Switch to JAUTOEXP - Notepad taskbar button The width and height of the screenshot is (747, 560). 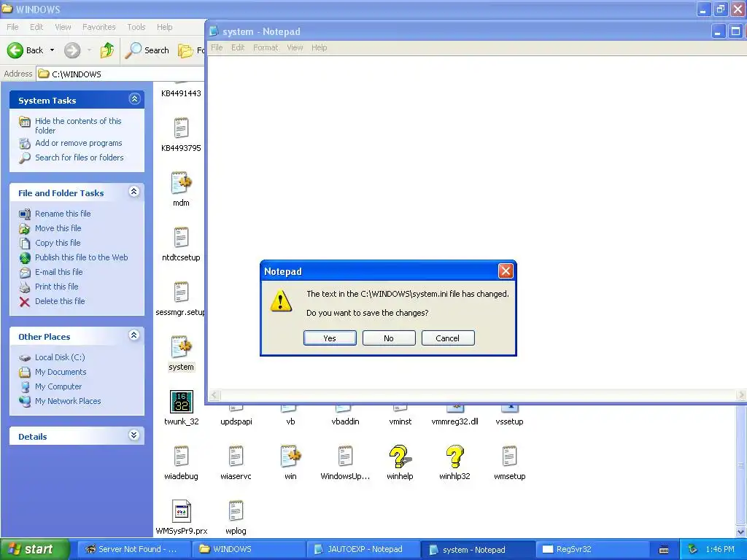362,550
